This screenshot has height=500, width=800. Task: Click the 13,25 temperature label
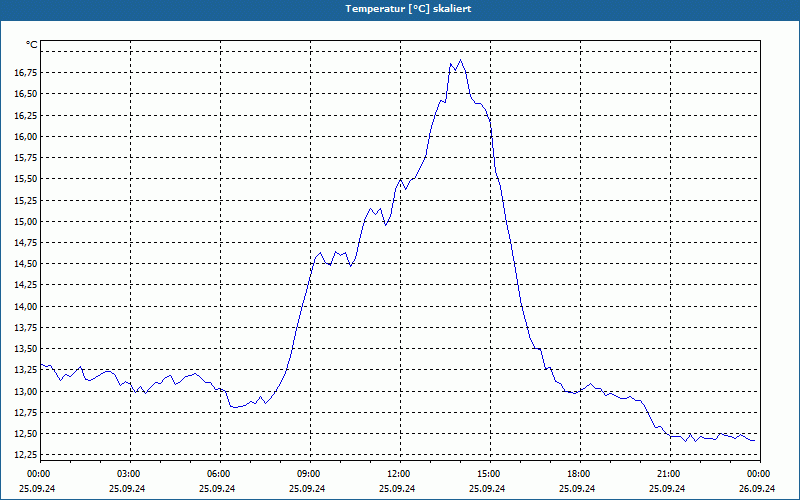pyautogui.click(x=26, y=370)
